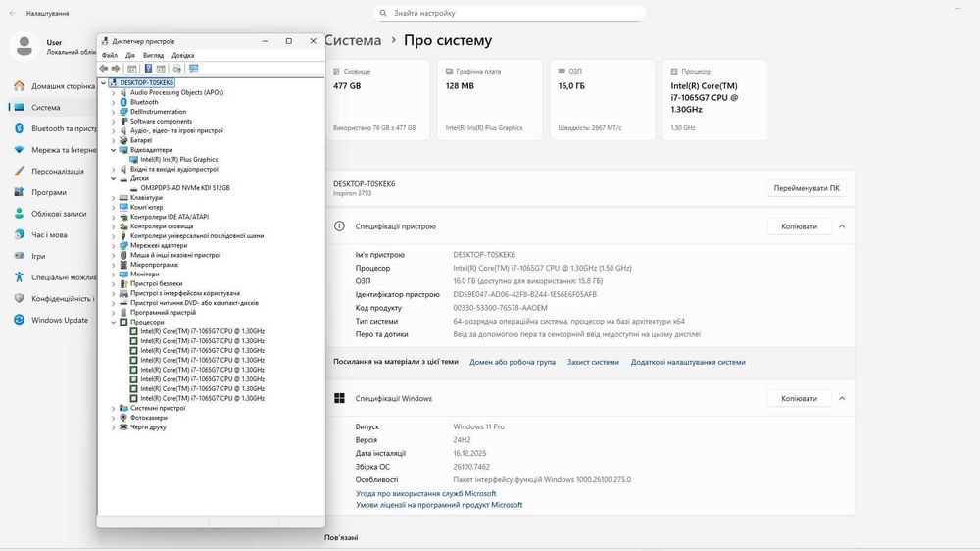The image size is (980, 551).
Task: Click the Конфіденційність shield icon
Action: tap(20, 298)
